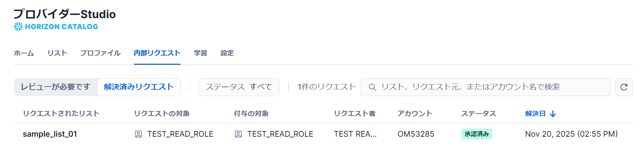
Task: Select the 内部リクエスト tab
Action: (157, 53)
